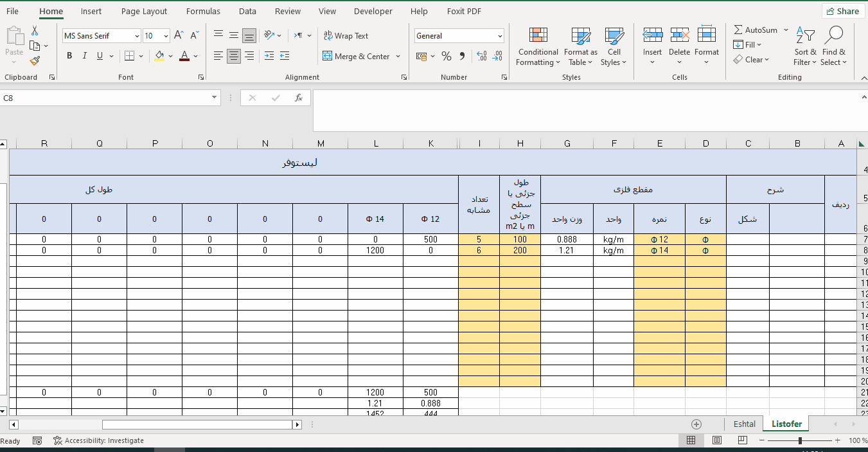This screenshot has width=868, height=452.
Task: Click the Copy icon in Clipboard group
Action: click(x=35, y=46)
